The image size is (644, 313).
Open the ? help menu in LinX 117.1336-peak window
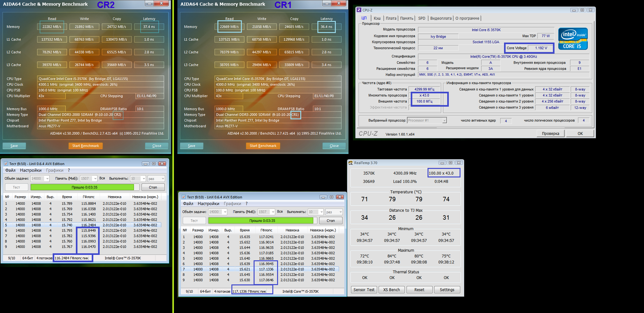click(x=247, y=204)
